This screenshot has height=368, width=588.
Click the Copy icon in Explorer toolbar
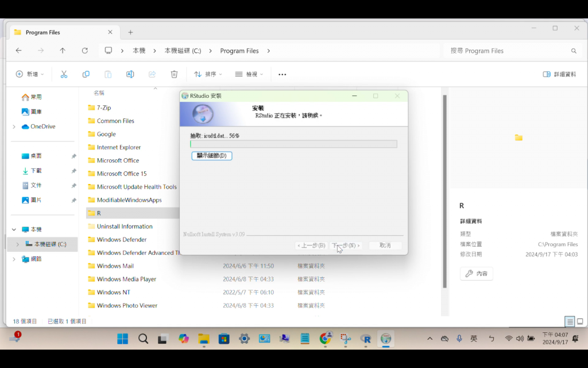[86, 74]
